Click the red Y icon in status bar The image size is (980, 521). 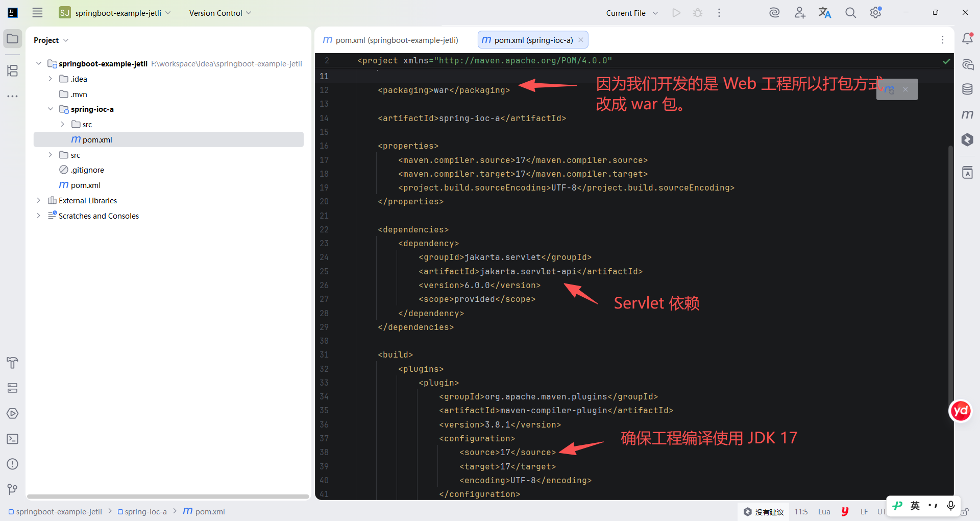[845, 511]
